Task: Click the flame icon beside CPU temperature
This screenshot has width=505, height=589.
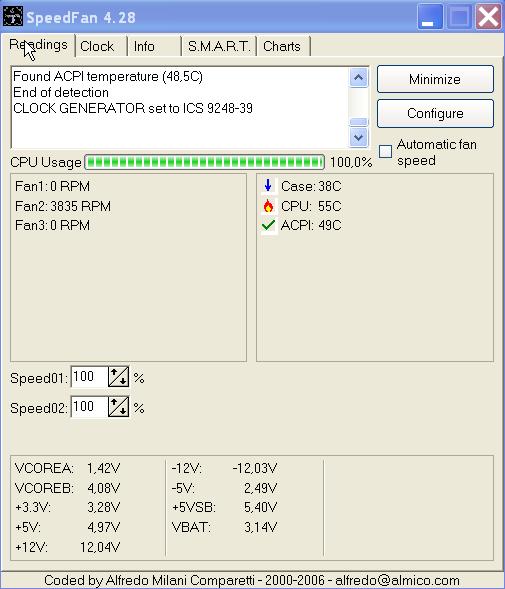Action: point(268,205)
